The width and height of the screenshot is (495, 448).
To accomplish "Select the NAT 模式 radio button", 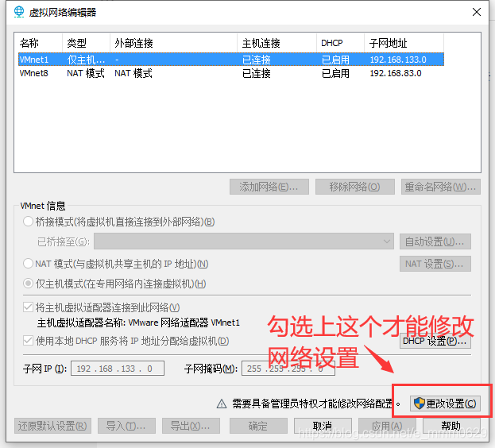I will (28, 264).
